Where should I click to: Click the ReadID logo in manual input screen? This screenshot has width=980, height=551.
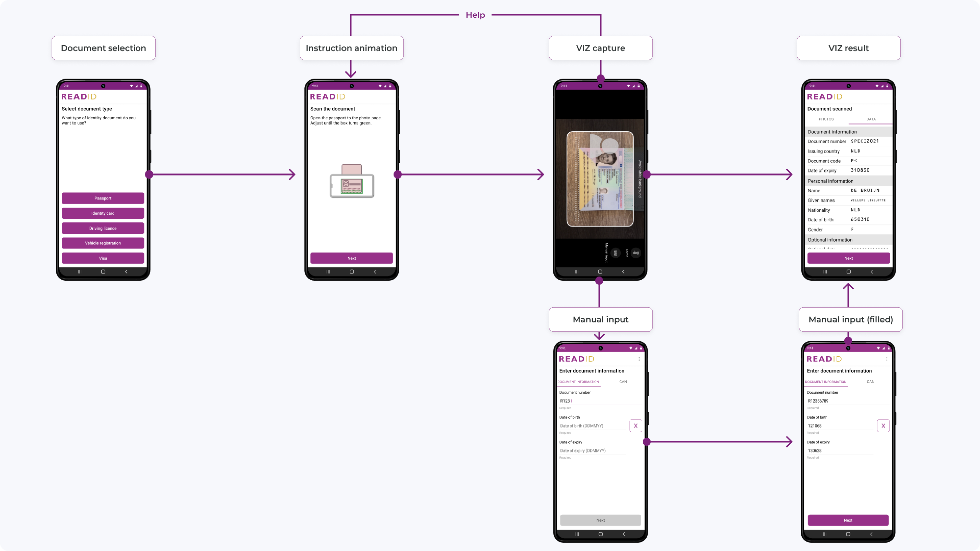click(x=575, y=359)
